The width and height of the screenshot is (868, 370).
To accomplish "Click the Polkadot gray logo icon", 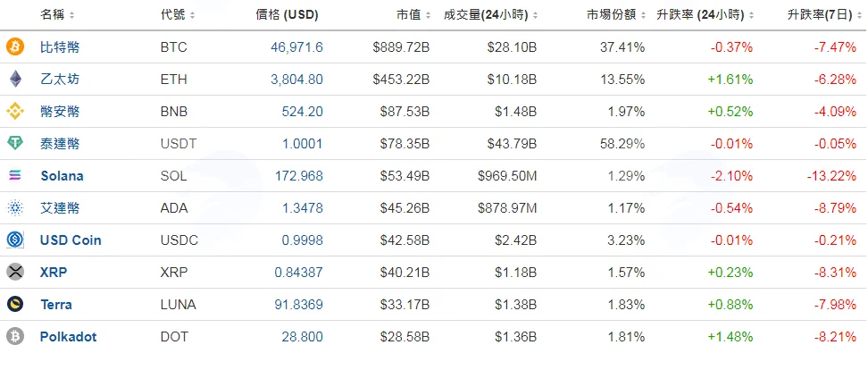I will [15, 336].
